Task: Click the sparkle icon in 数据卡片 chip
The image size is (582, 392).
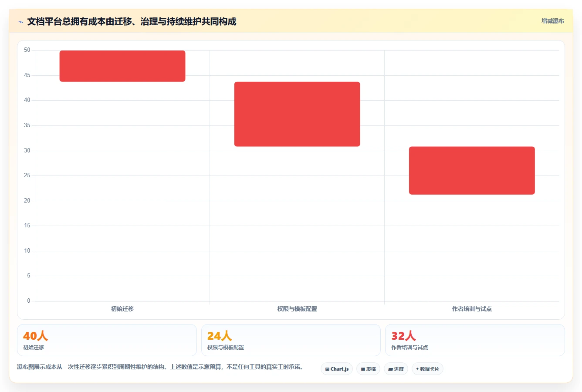Action: (x=417, y=369)
